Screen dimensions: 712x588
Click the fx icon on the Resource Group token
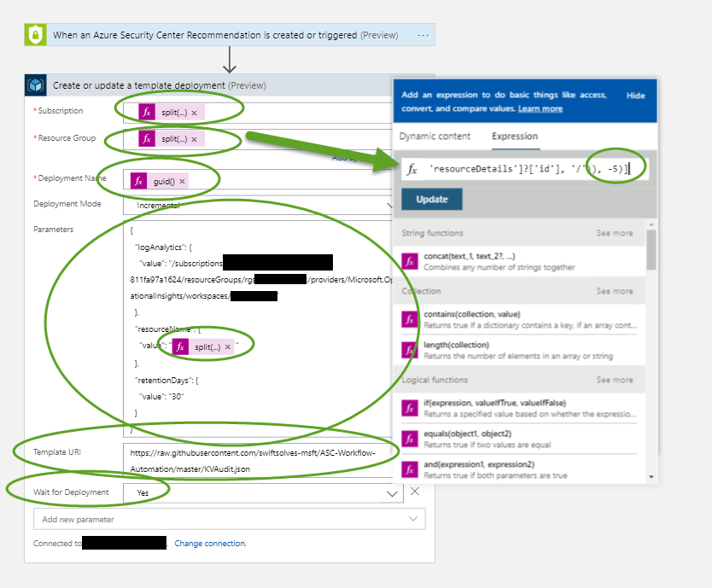click(147, 138)
